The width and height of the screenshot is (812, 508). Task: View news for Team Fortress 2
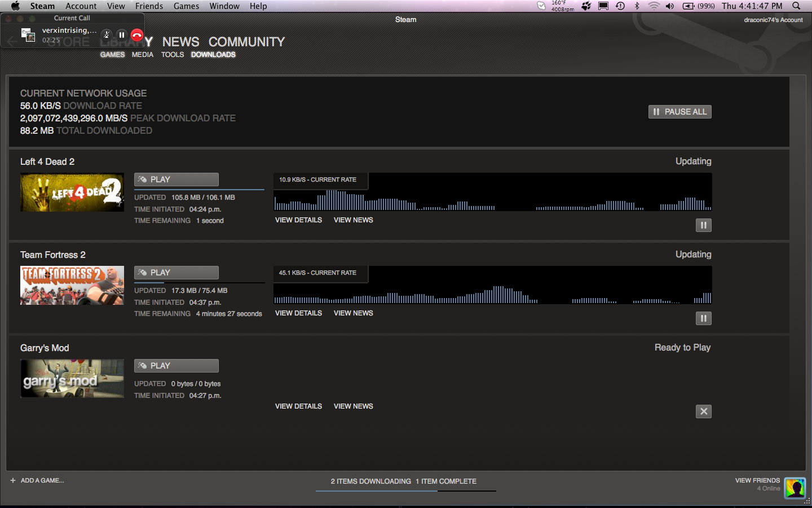point(354,313)
